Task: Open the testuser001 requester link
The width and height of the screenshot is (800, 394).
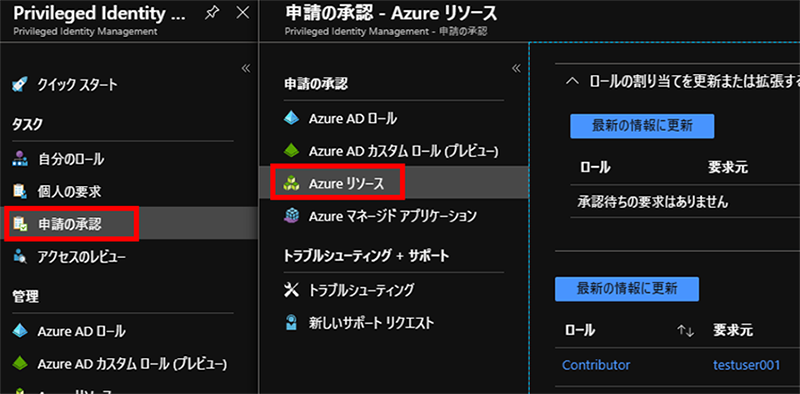Action: pos(746,365)
